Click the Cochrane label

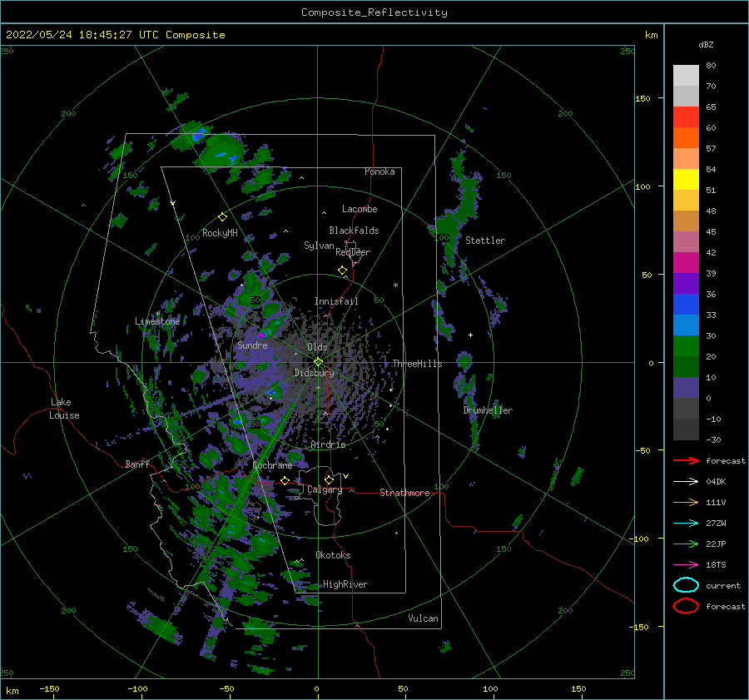click(272, 465)
